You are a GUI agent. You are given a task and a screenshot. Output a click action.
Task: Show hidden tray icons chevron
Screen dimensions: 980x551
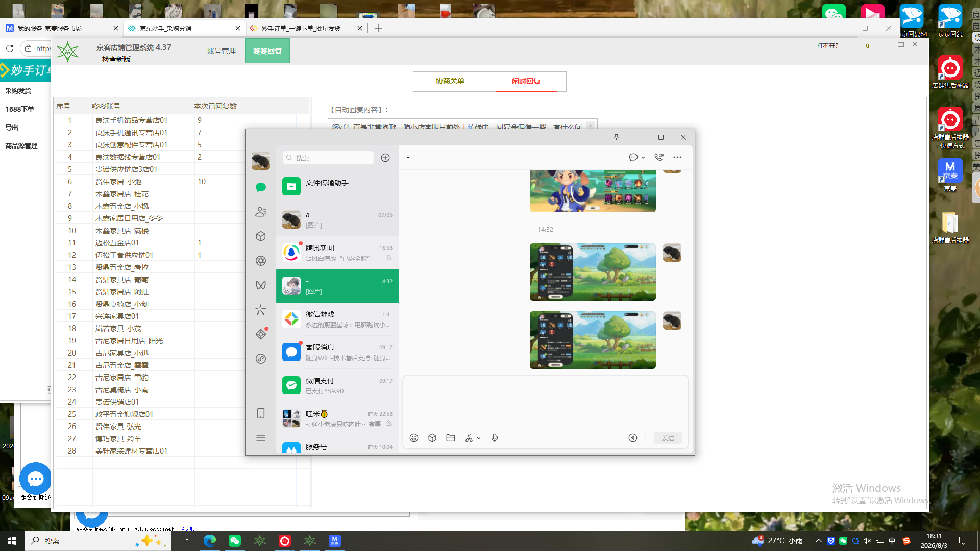(x=819, y=541)
